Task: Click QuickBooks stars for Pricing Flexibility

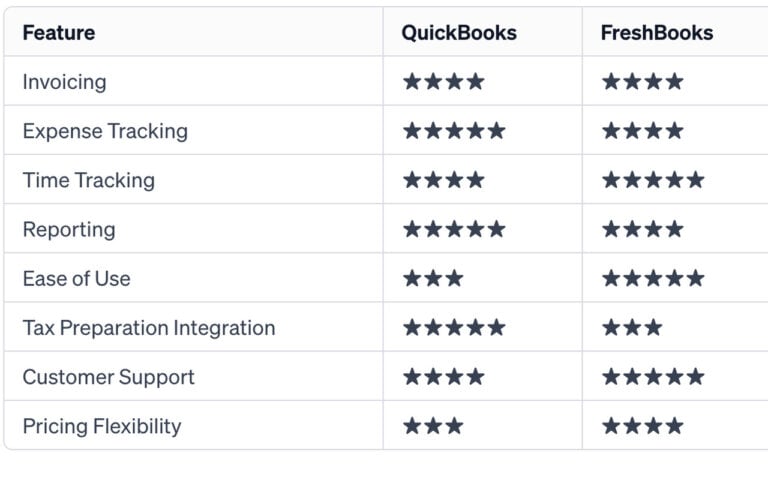Action: coord(433,426)
